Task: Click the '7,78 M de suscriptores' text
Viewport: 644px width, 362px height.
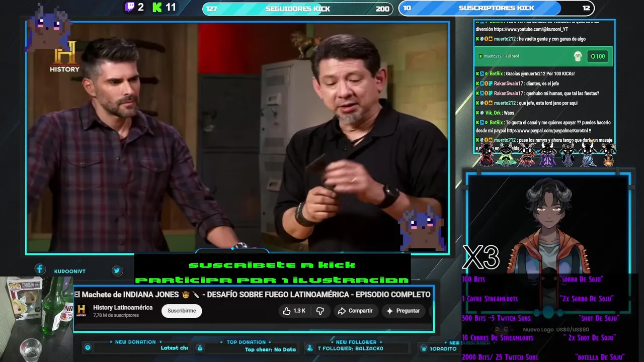Action: coord(116,316)
